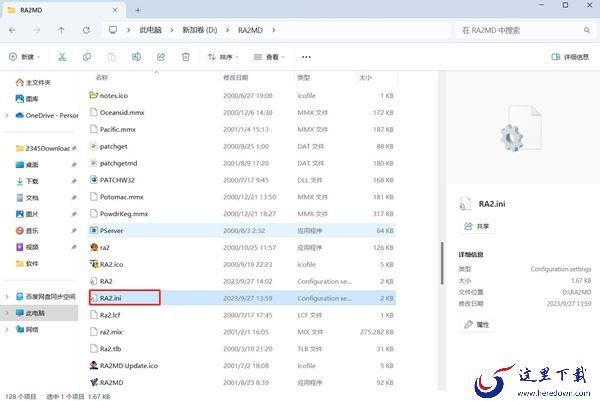Refresh the RA2MD folder view

(86, 30)
